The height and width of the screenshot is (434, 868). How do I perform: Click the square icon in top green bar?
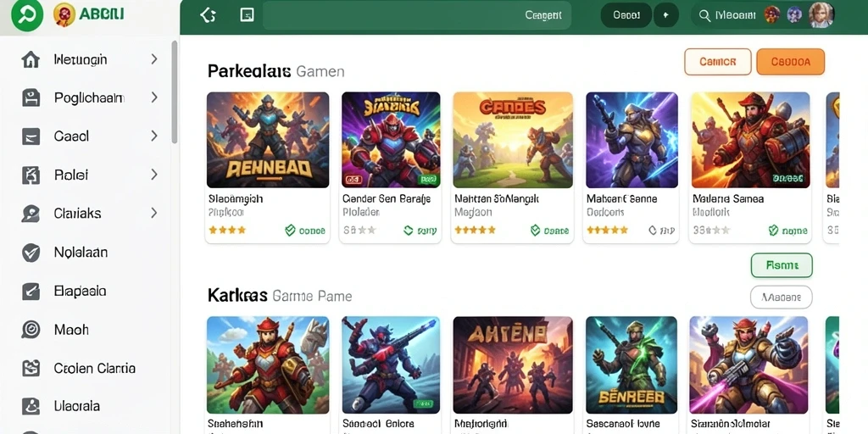[x=247, y=15]
